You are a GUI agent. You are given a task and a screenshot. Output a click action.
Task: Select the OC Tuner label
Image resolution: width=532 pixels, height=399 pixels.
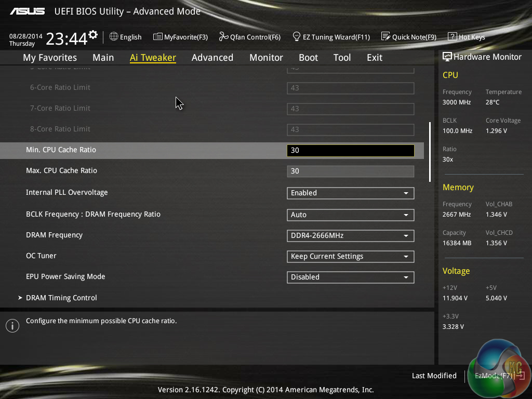[41, 256]
